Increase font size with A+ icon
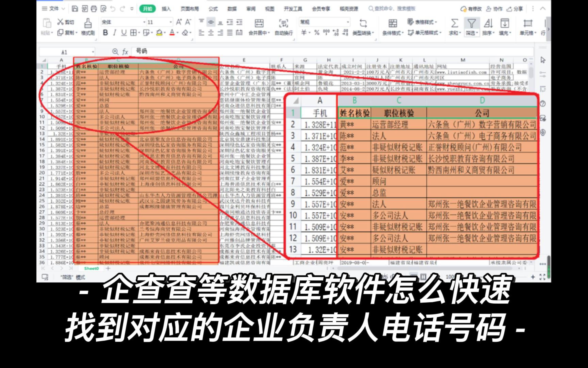The image size is (588, 368). (x=179, y=22)
